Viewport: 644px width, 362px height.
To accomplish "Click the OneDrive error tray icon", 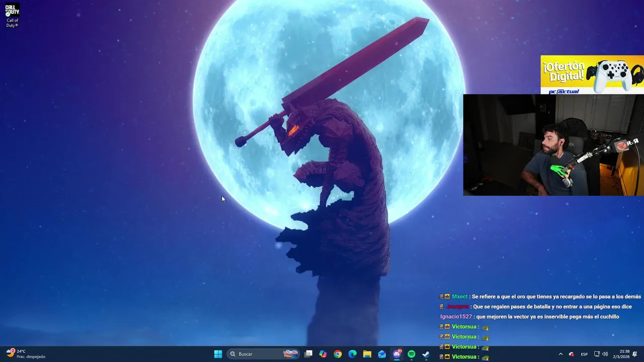I will click(571, 354).
